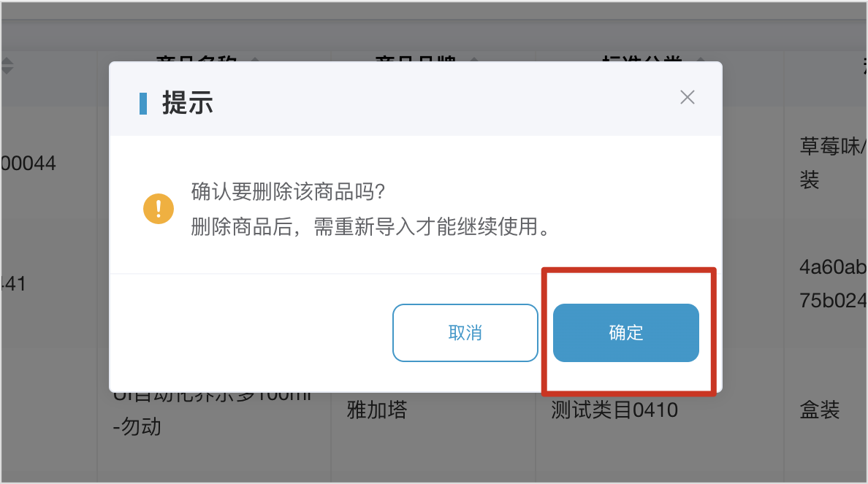Click the sort arrow next to 标准分类 header
This screenshot has width=868, height=484.
click(700, 58)
